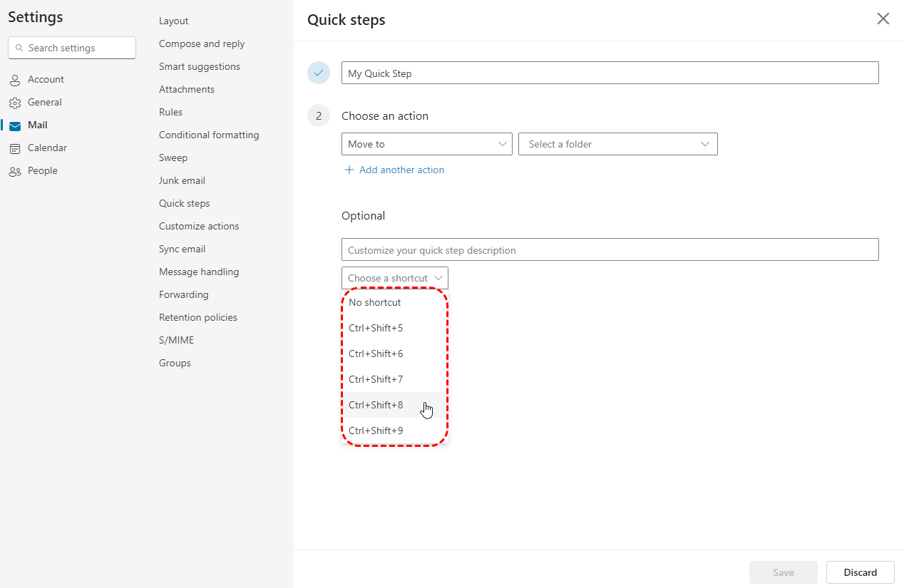Image resolution: width=904 pixels, height=588 pixels.
Task: Click the My Quick Step name field
Action: (610, 73)
